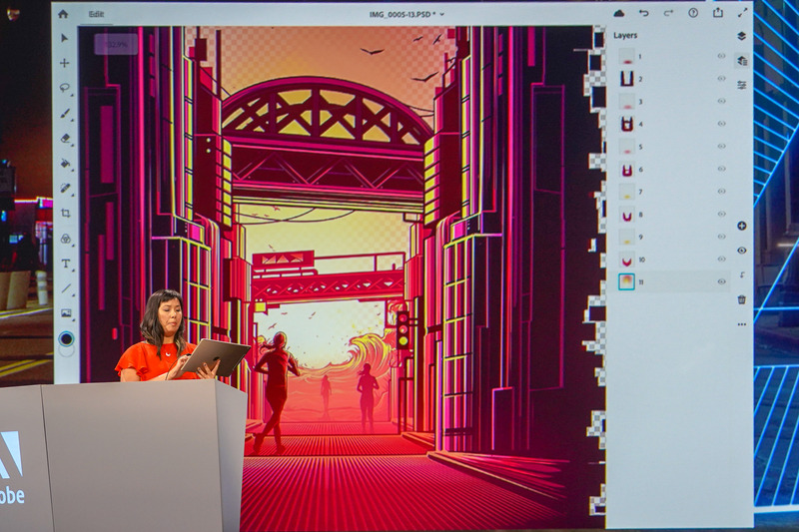Select the Move tool arrow
The image size is (799, 532).
pyautogui.click(x=64, y=38)
